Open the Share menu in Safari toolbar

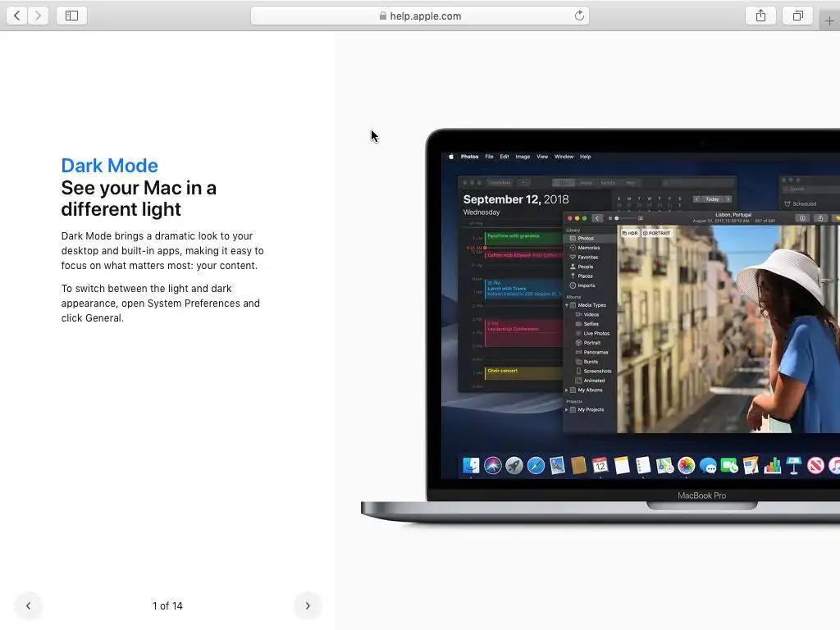point(760,16)
